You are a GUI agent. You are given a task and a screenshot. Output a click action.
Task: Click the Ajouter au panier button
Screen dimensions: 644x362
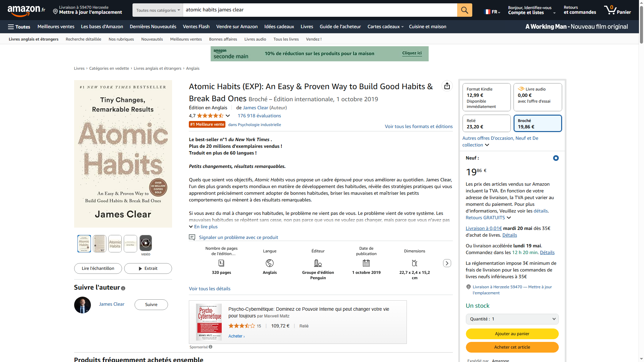point(512,334)
